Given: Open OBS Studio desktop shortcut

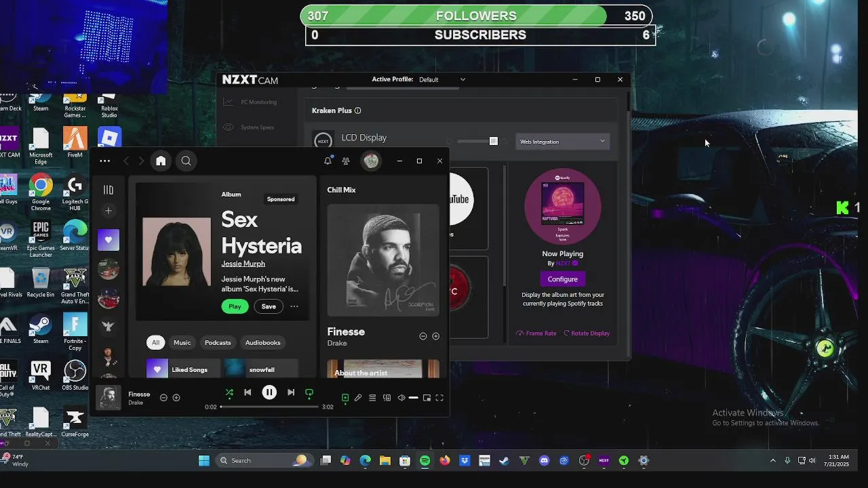Looking at the screenshot, I should 75,376.
